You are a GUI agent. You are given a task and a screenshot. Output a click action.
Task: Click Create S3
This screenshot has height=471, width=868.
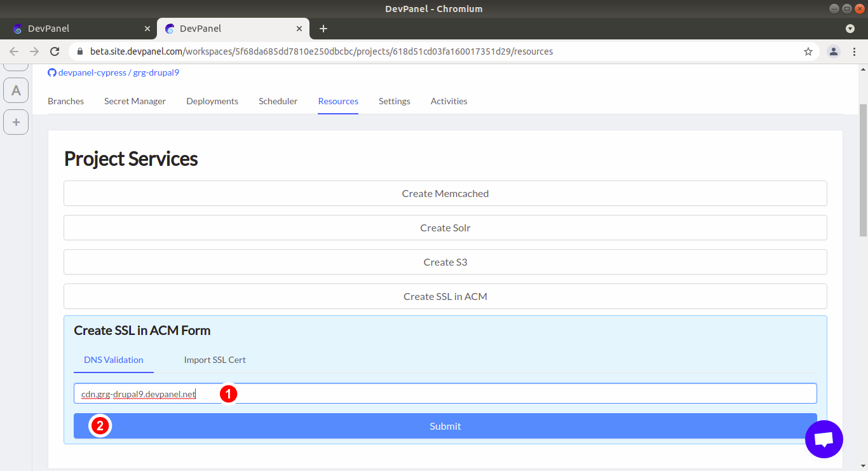[x=445, y=262]
